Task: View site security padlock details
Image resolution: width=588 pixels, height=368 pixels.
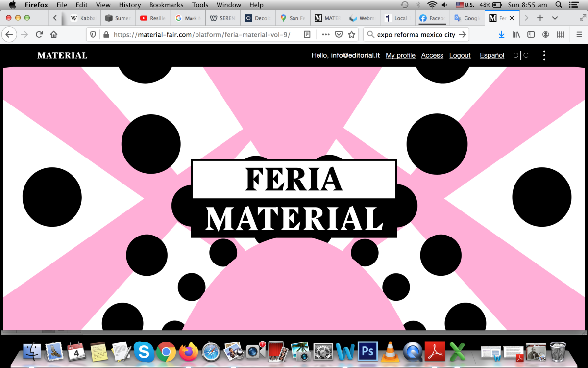Action: tap(106, 35)
